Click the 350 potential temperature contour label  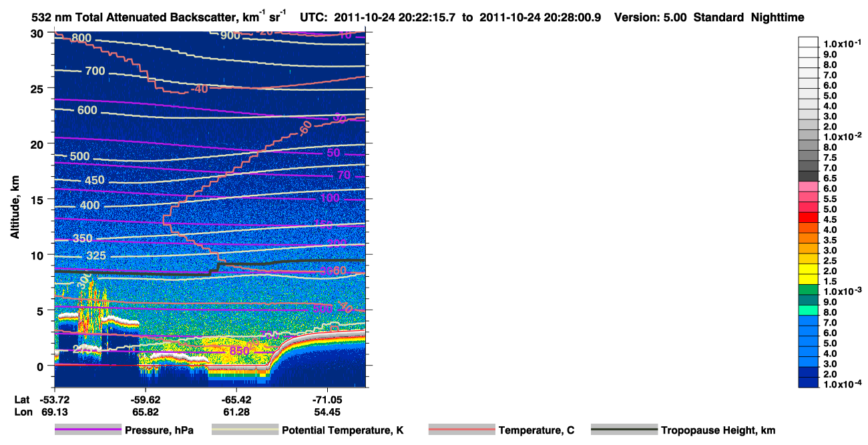tap(83, 239)
